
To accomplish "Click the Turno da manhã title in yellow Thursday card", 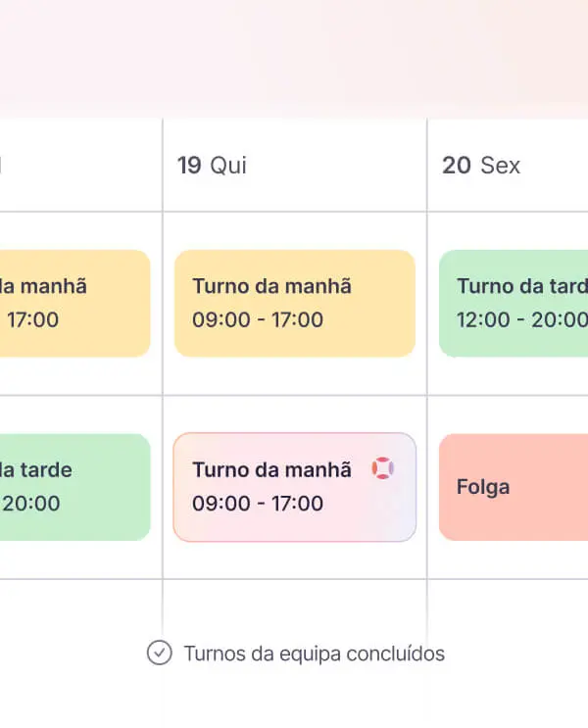I will [x=271, y=286].
